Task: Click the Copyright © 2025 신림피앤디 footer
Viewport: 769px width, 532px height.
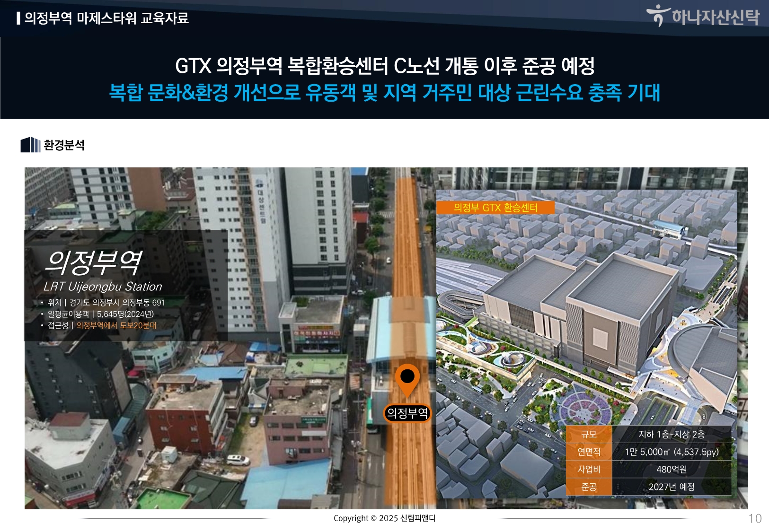Action: point(384,518)
